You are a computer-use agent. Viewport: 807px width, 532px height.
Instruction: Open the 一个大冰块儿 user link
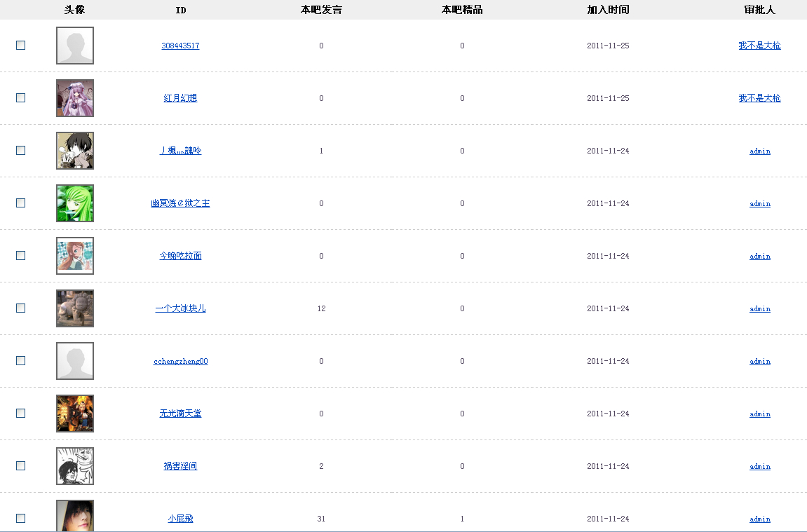180,308
